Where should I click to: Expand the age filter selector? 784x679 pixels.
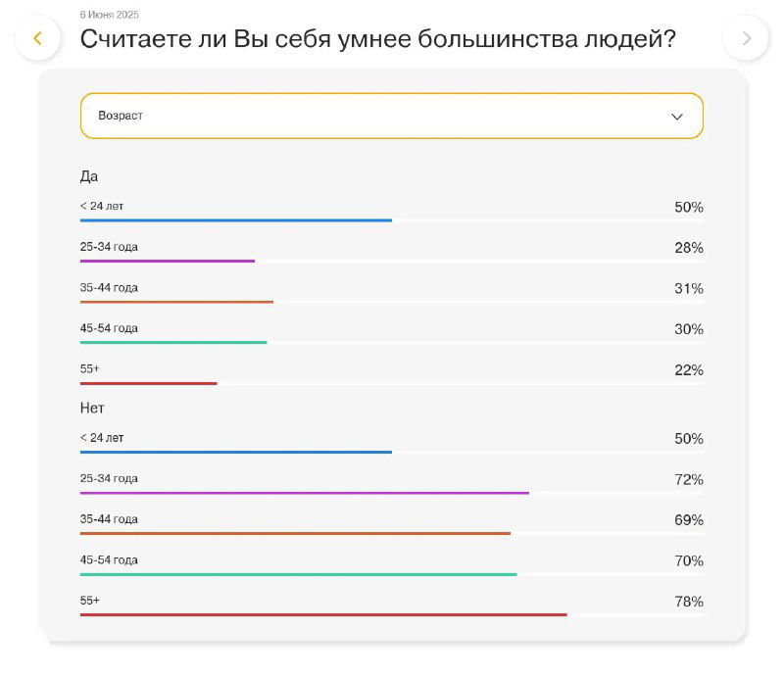click(391, 116)
